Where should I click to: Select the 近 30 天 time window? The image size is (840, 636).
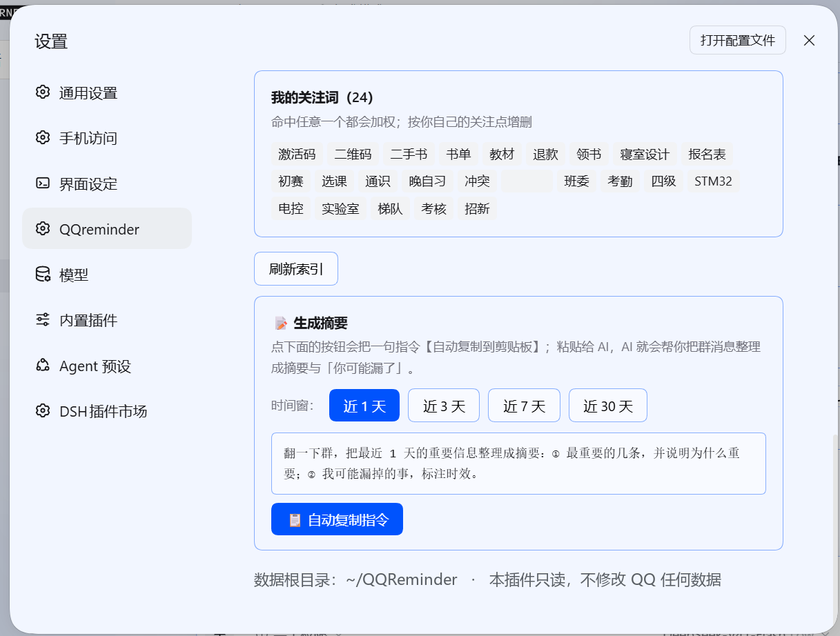coord(608,406)
